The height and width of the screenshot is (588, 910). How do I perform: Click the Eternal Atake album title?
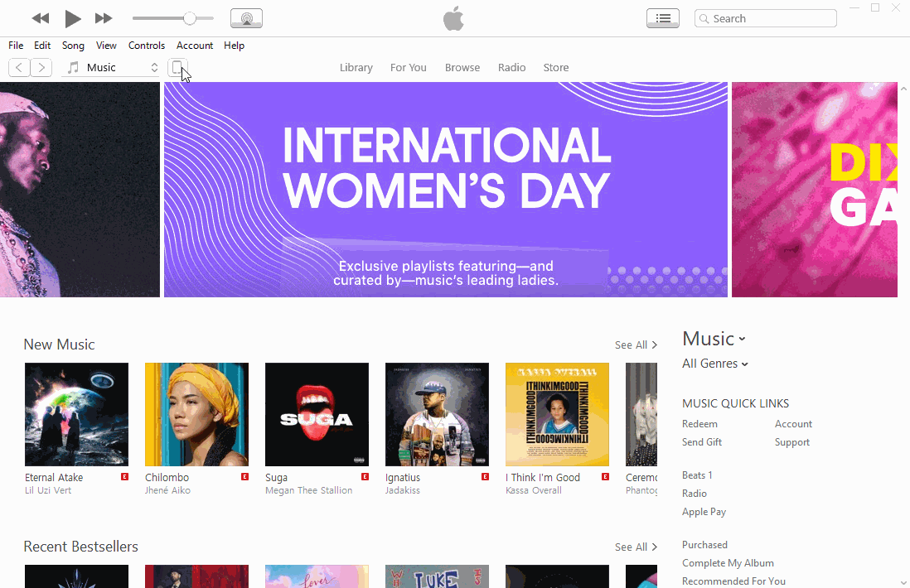[x=54, y=477]
